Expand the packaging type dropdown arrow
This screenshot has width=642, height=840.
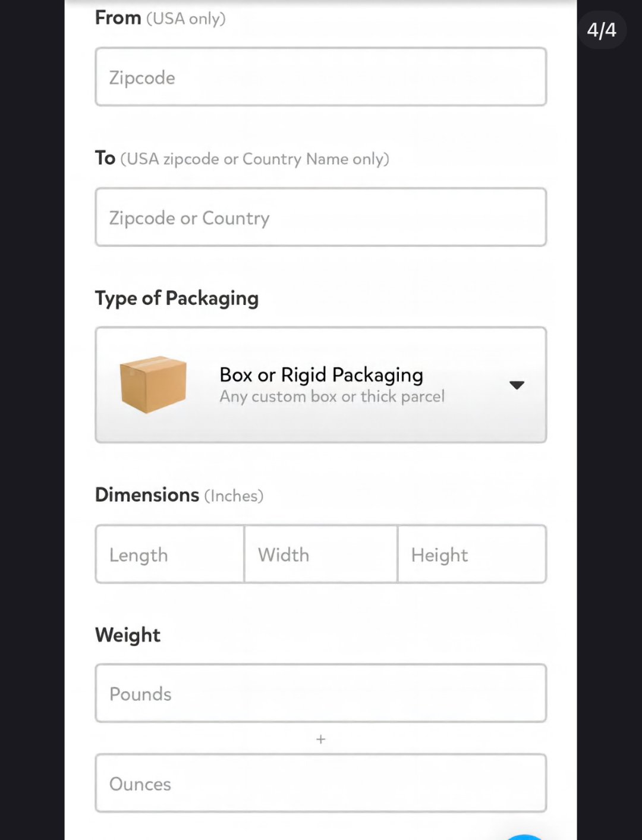click(517, 385)
